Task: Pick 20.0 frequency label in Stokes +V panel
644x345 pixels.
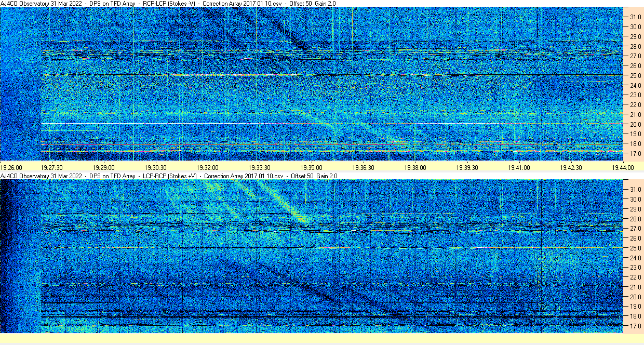Action: tap(635, 297)
